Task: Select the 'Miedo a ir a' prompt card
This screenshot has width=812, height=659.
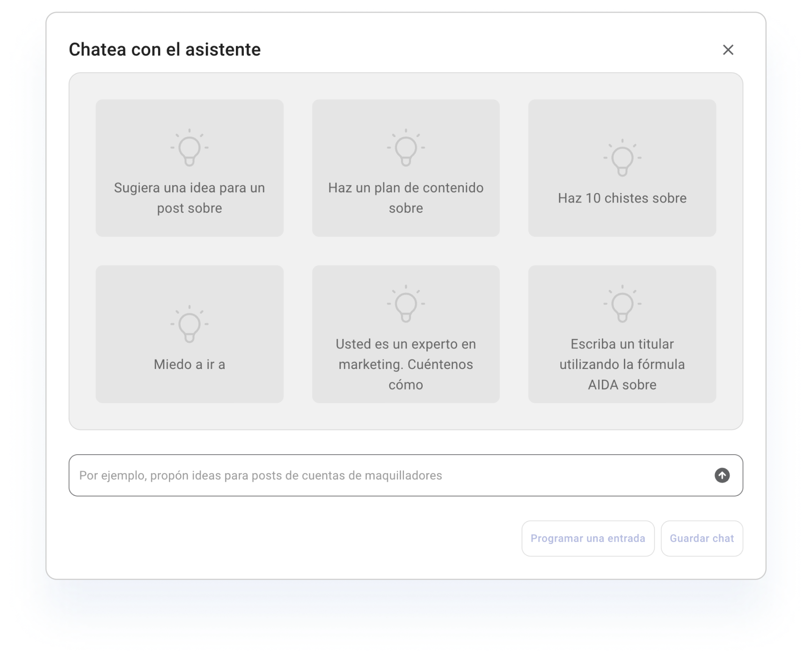Action: 190,334
